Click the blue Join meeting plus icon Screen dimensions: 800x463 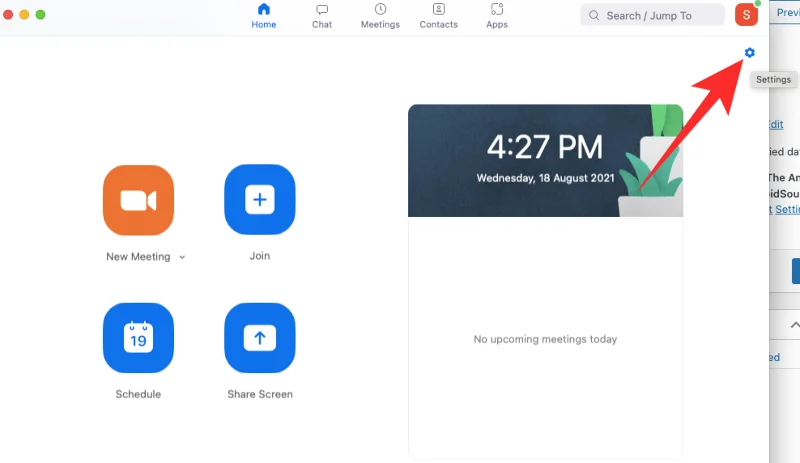pyautogui.click(x=260, y=200)
